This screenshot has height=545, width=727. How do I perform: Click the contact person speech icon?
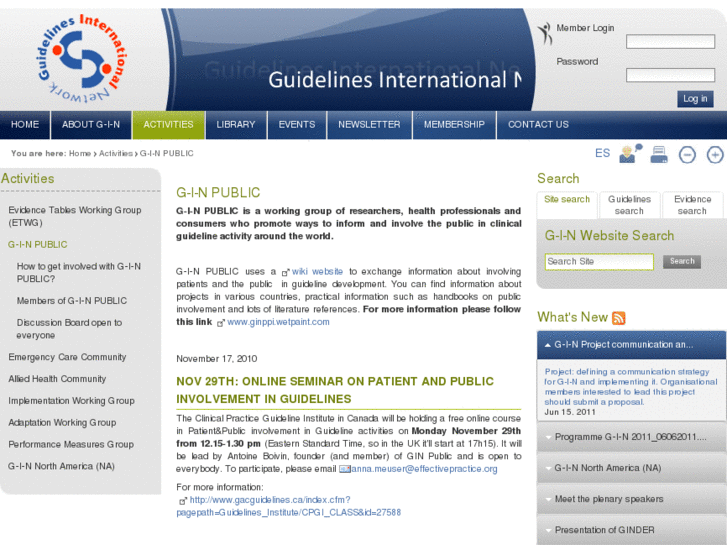coord(631,154)
